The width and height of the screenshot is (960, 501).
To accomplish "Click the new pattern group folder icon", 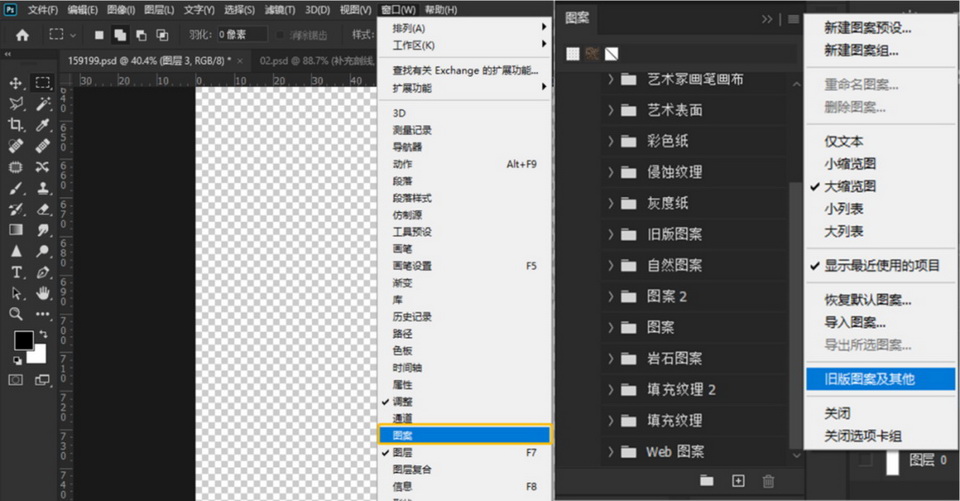I will [x=707, y=481].
